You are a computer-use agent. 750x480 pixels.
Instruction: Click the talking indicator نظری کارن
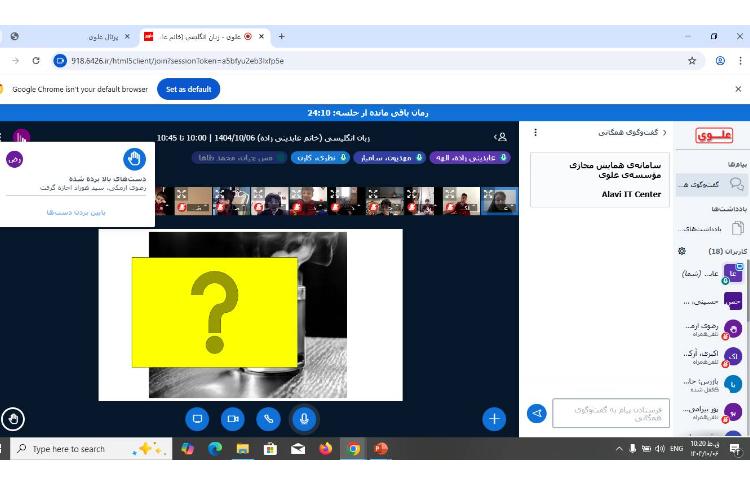point(320,157)
